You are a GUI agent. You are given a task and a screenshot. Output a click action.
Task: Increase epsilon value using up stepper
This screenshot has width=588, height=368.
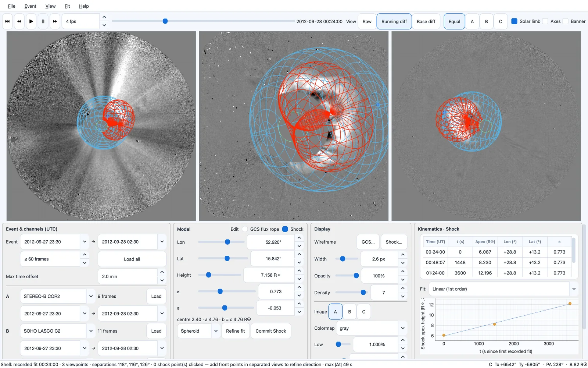(x=299, y=304)
